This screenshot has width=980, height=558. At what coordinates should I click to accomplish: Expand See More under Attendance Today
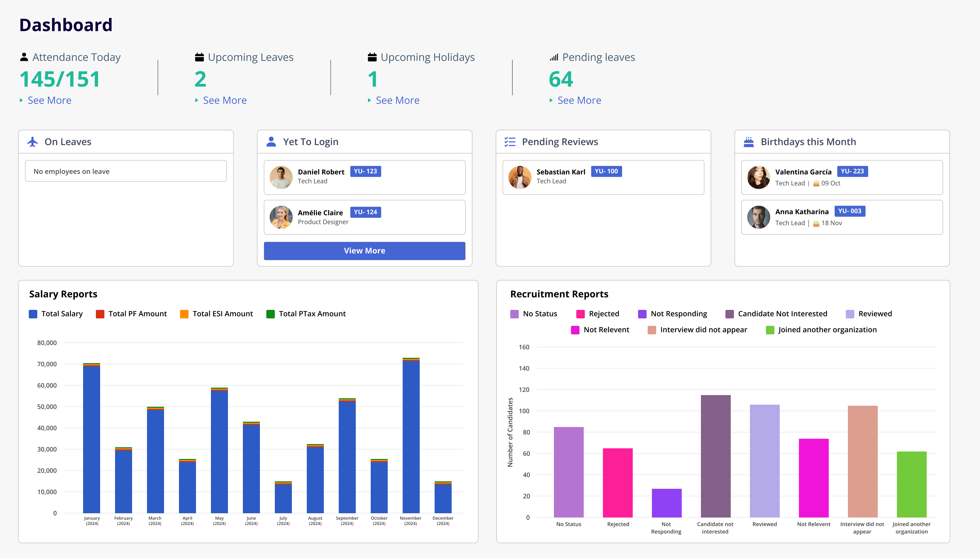pyautogui.click(x=49, y=100)
